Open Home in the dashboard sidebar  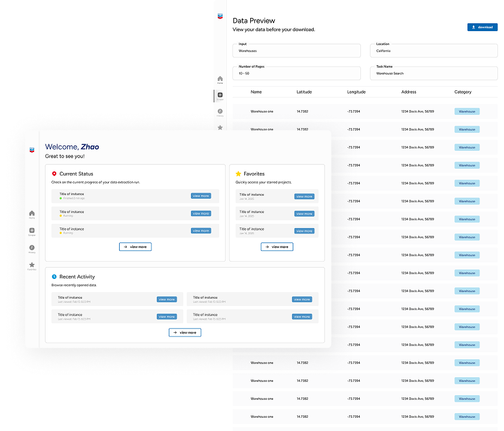click(x=32, y=214)
